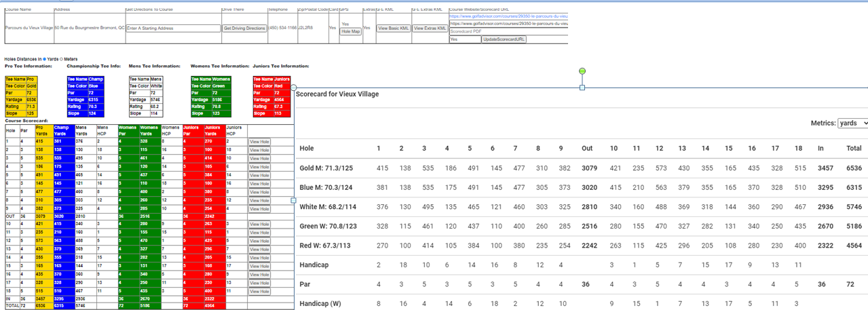This screenshot has width=868, height=310.
Task: Click the UpdateScorecardURL button
Action: tap(504, 39)
